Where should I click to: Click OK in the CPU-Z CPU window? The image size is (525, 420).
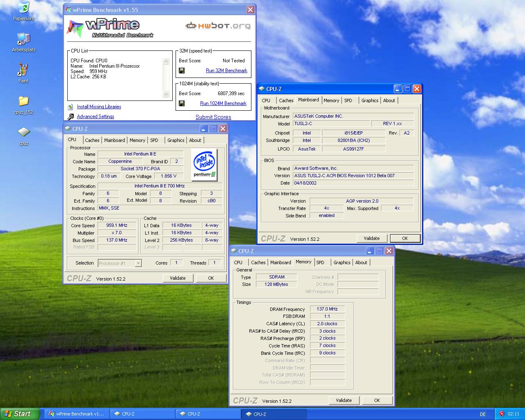point(211,278)
